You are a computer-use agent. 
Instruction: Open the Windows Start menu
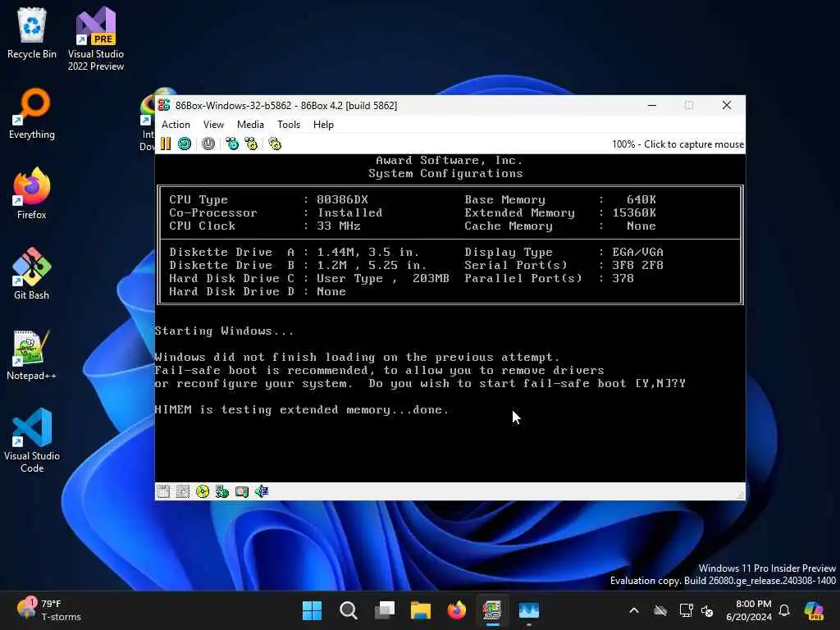312,610
